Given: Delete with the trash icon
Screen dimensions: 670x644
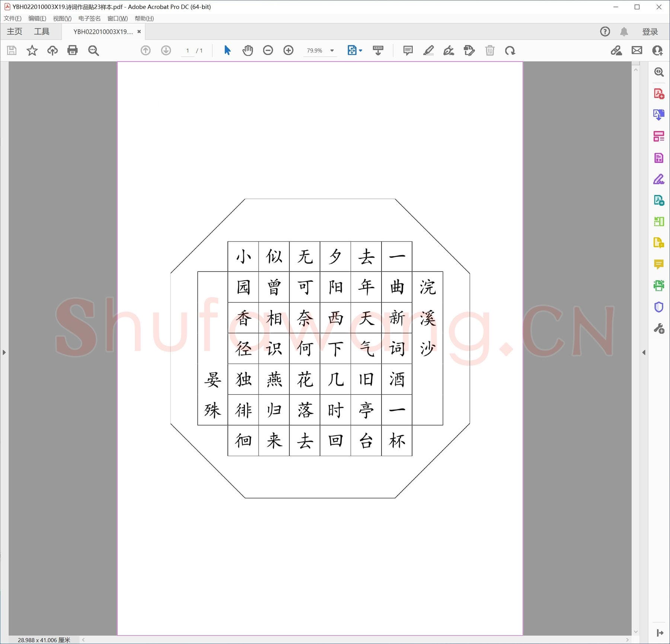Looking at the screenshot, I should pyautogui.click(x=490, y=50).
